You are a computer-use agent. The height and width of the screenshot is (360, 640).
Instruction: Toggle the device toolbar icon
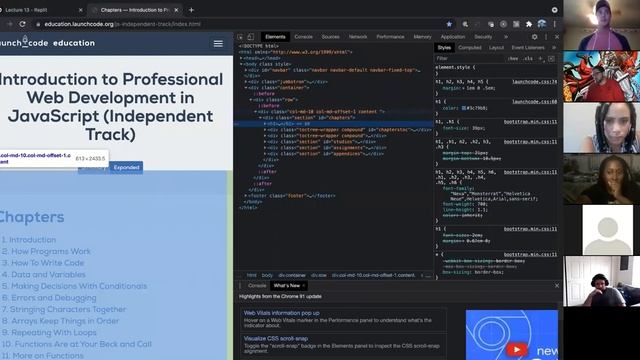[251, 37]
